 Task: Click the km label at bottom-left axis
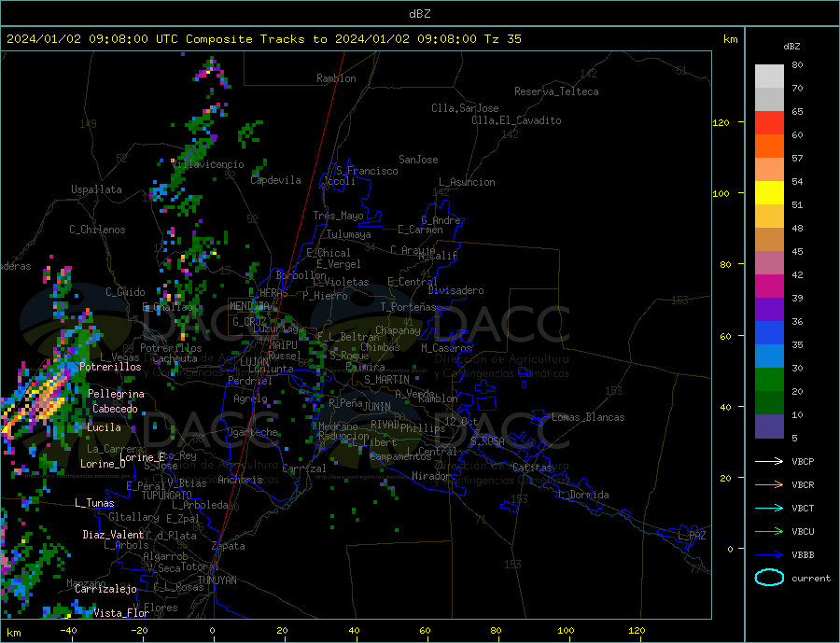coord(14,633)
